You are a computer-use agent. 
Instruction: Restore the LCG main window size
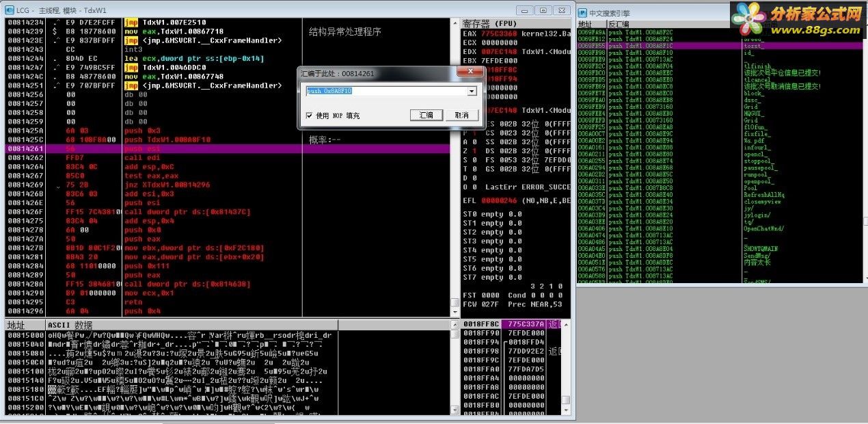point(543,10)
